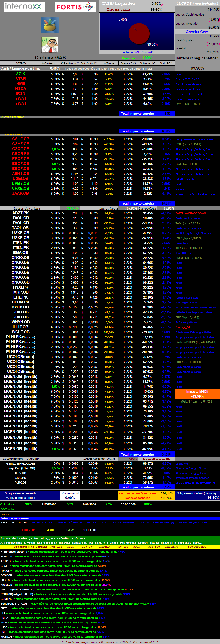Click the IRSN ticker cell
This screenshot has width=220, height=644.
tap(21, 93)
